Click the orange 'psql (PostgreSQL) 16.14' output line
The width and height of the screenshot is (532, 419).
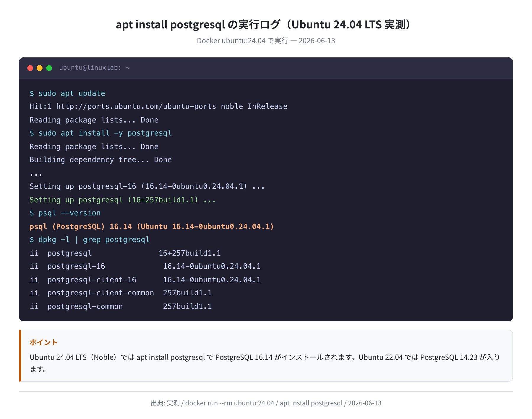152,227
